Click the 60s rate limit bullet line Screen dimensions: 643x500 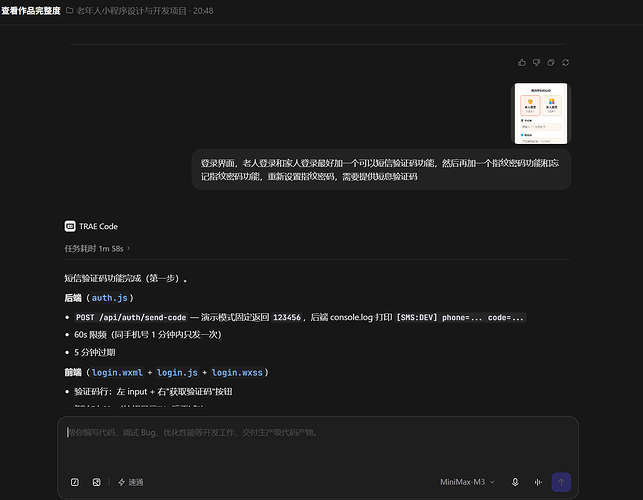[x=148, y=335]
